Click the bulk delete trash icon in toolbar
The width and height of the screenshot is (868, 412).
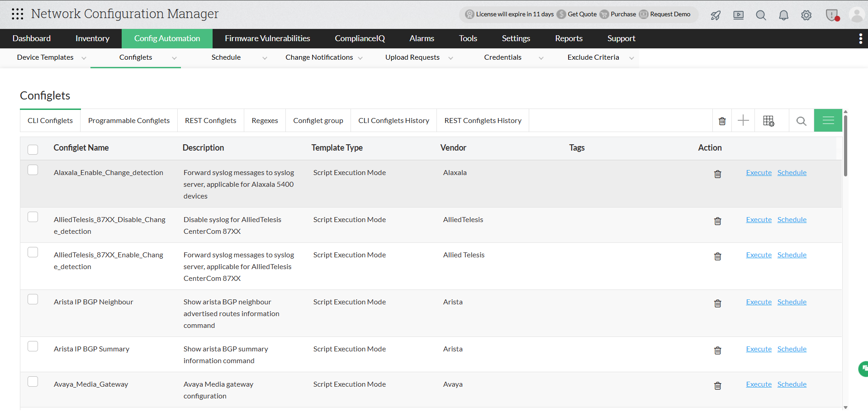coord(722,121)
